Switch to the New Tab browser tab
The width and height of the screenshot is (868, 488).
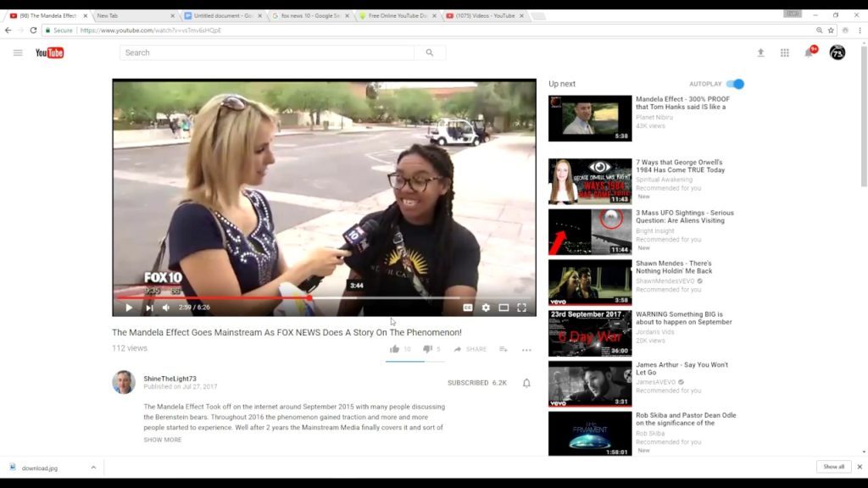(133, 15)
